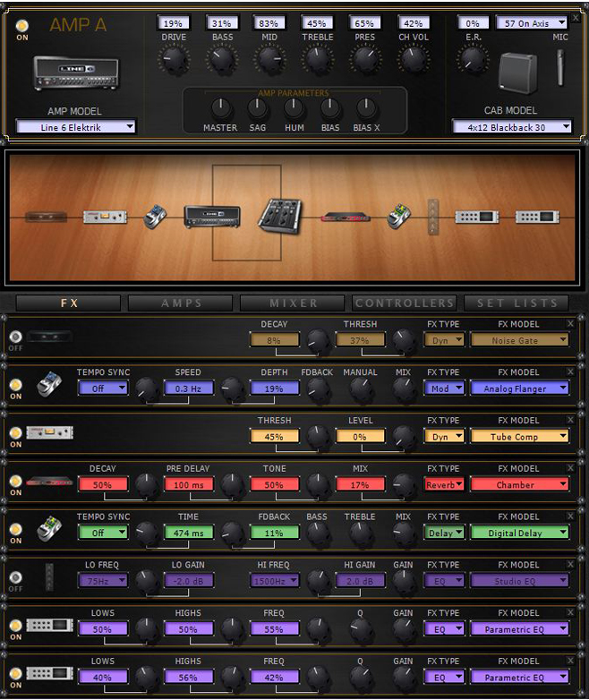The image size is (589, 700).
Task: Turn off the Analog Flanger effect
Action: (x=15, y=384)
